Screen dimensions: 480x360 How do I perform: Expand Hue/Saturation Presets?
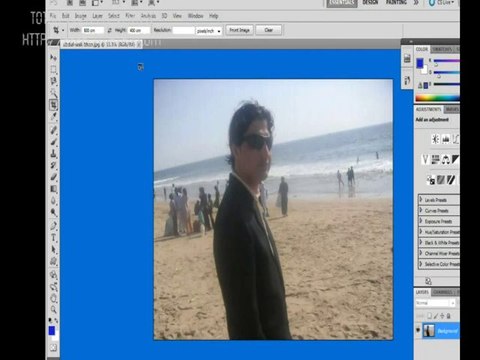421,231
